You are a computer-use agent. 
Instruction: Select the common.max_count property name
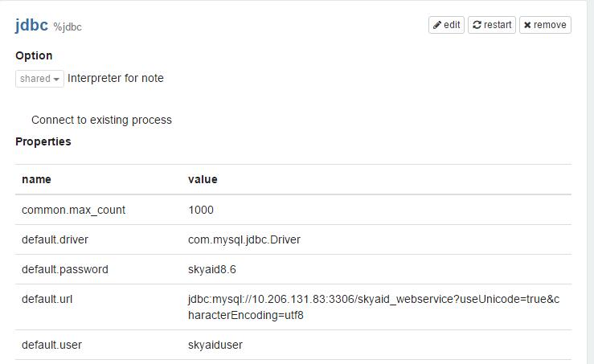(x=73, y=210)
